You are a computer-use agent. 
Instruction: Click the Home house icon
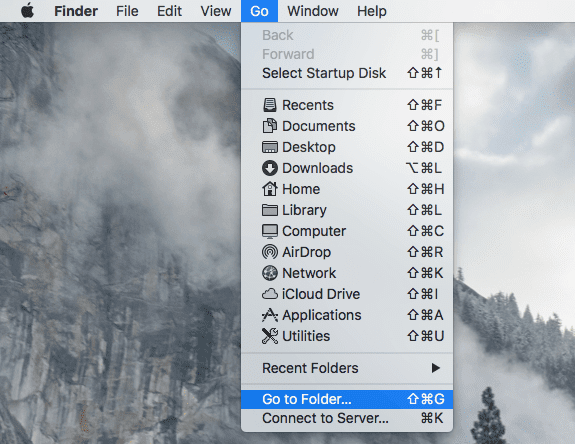coord(270,189)
